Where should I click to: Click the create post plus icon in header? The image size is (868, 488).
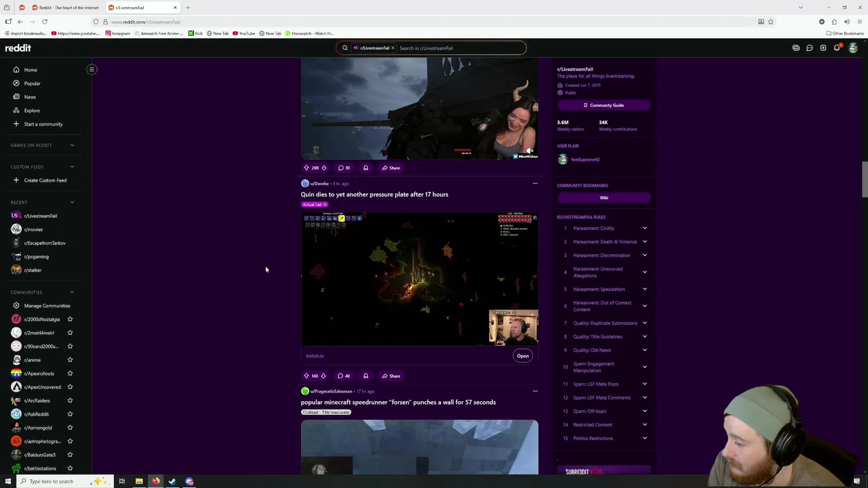[823, 48]
